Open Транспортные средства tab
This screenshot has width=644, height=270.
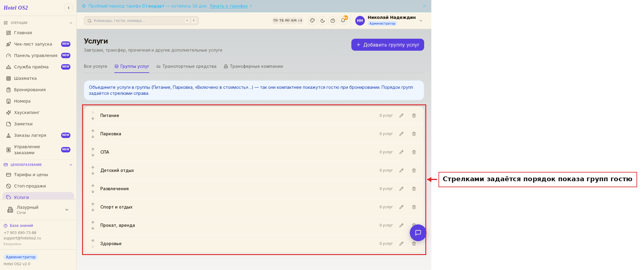click(186, 66)
